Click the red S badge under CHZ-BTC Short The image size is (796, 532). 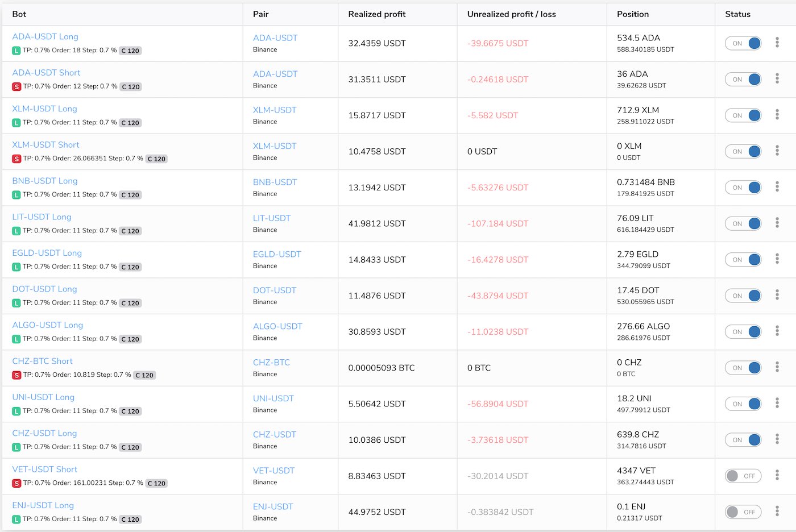point(16,375)
